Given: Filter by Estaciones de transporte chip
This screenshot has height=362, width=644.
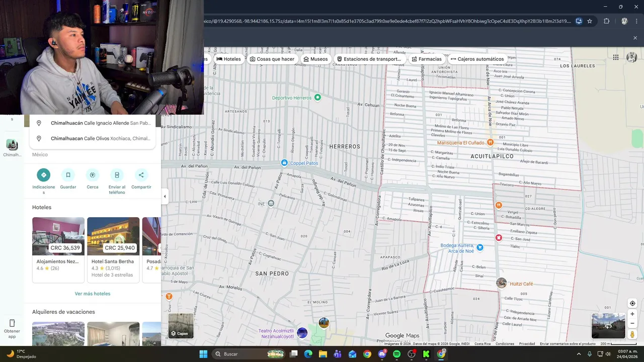Looking at the screenshot, I should coord(369,59).
